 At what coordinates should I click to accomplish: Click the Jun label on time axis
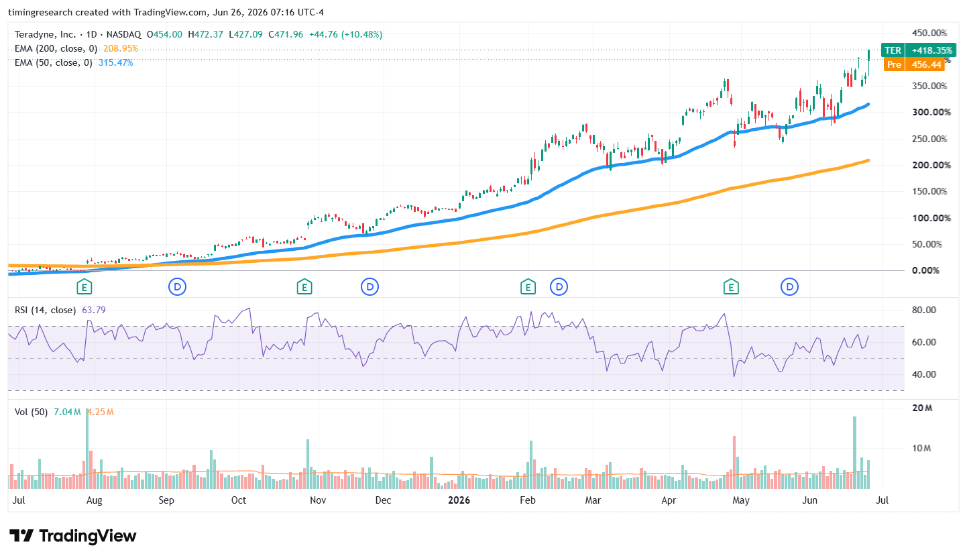click(809, 500)
